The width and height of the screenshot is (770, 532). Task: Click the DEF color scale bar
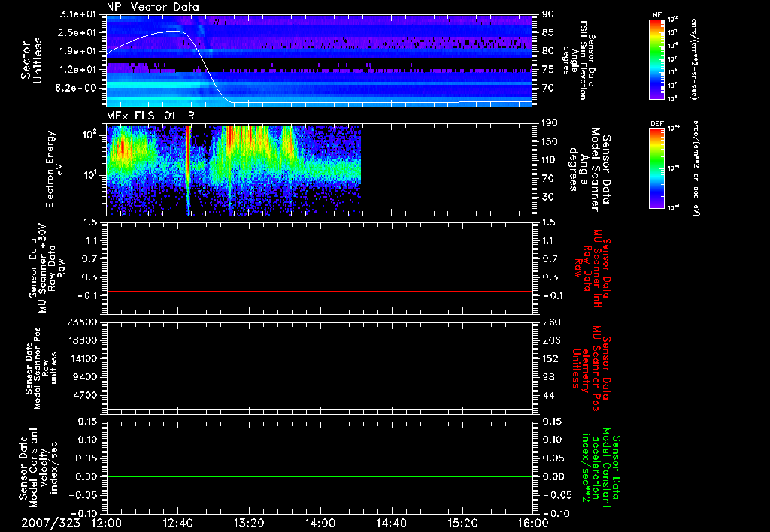656,168
